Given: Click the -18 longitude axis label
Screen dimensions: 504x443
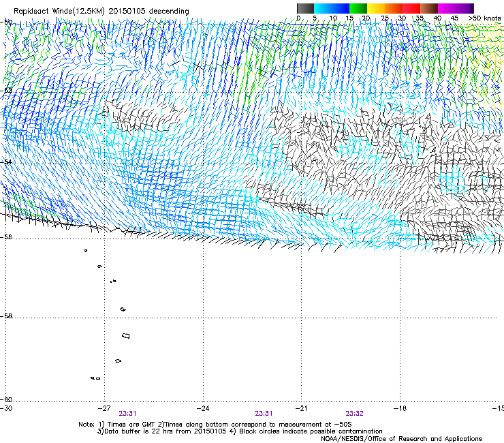Looking at the screenshot, I should 400,408.
